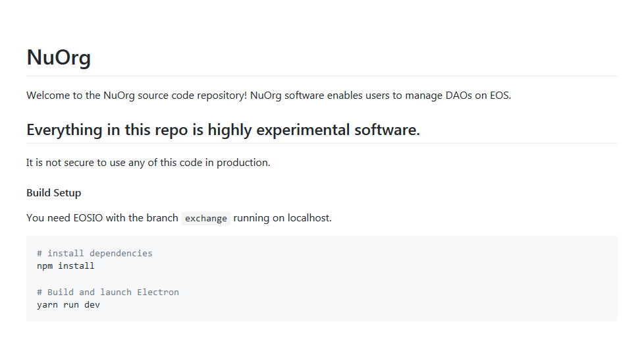The height and width of the screenshot is (363, 644).
Task: Click the 'It is not secure' sentence
Action: (148, 163)
